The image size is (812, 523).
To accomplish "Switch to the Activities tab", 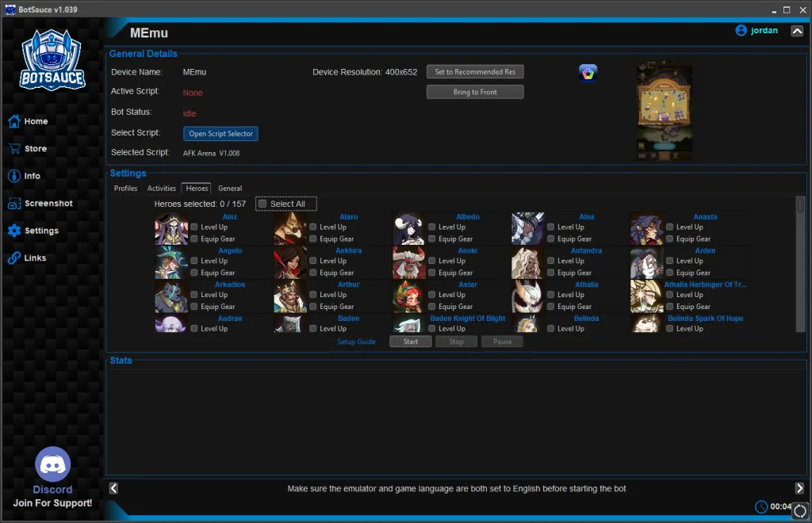I will (x=162, y=189).
